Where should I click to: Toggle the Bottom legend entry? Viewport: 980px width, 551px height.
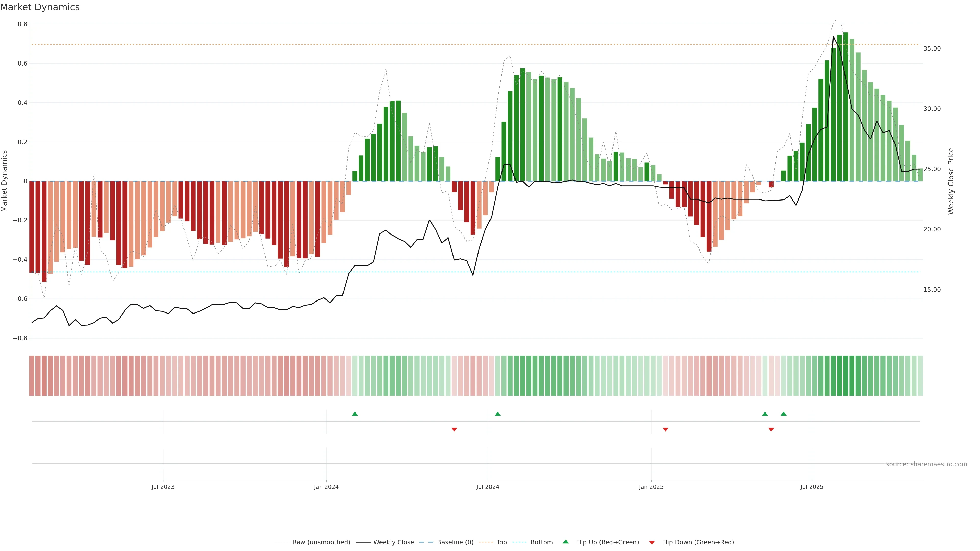coord(541,542)
